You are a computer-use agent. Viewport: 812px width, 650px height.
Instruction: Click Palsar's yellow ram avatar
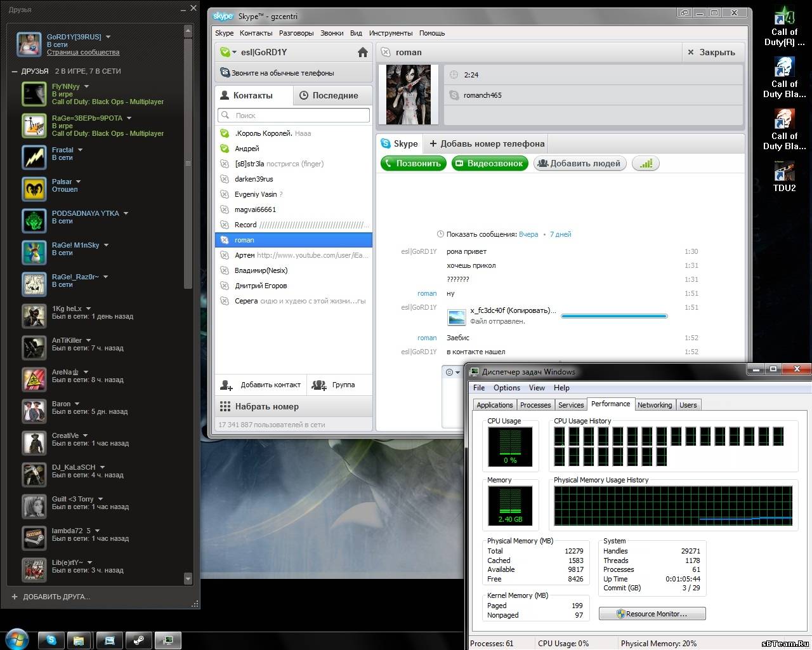point(34,189)
